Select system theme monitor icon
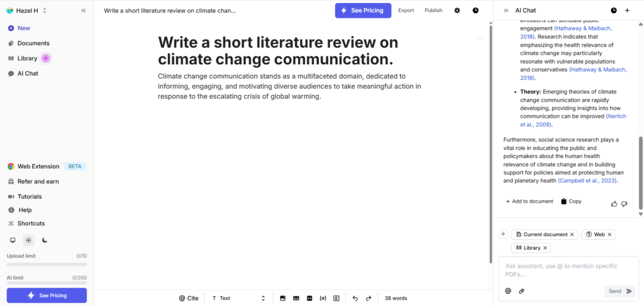The image size is (644, 306). 13,240
